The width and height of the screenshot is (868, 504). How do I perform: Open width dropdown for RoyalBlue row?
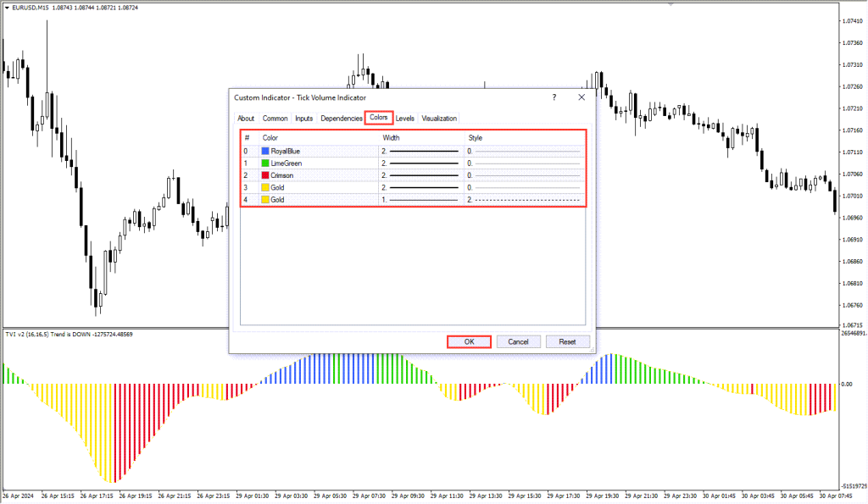coord(421,151)
